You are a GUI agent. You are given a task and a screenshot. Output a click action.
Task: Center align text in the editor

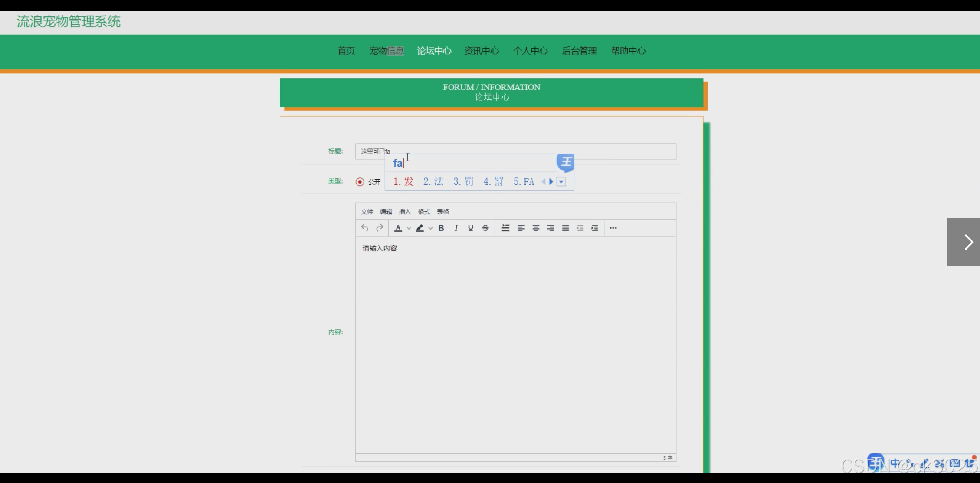pos(536,228)
